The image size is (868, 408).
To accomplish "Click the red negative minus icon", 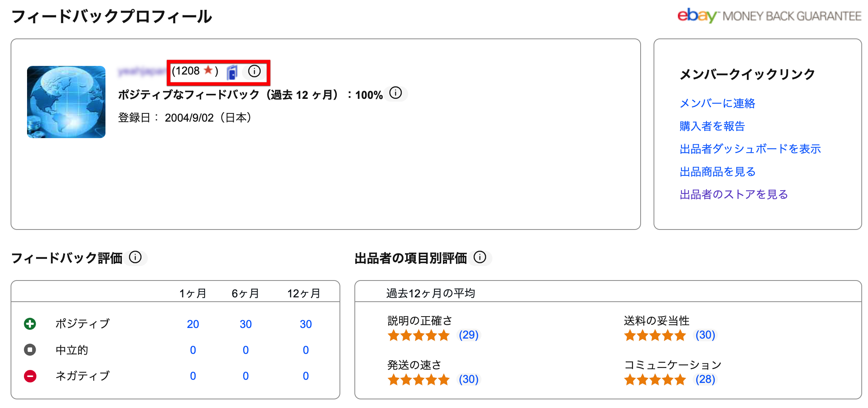I will (x=30, y=376).
